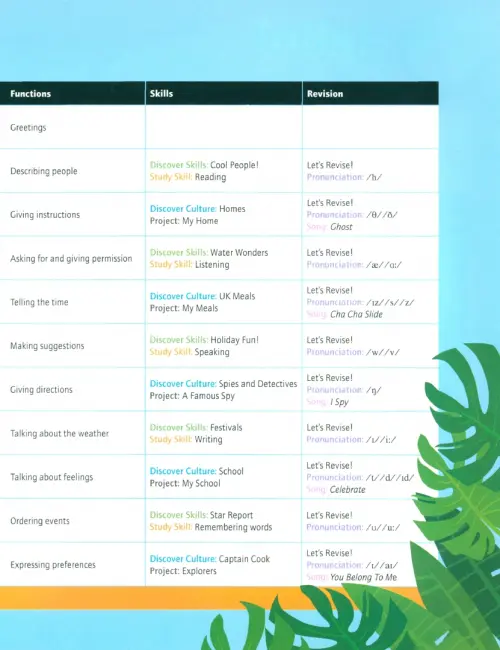Click the Cha Cha Slide song title

click(x=357, y=315)
